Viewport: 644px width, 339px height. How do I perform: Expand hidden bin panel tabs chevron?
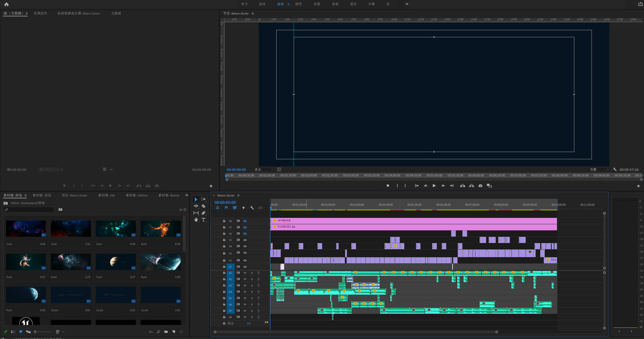point(186,195)
